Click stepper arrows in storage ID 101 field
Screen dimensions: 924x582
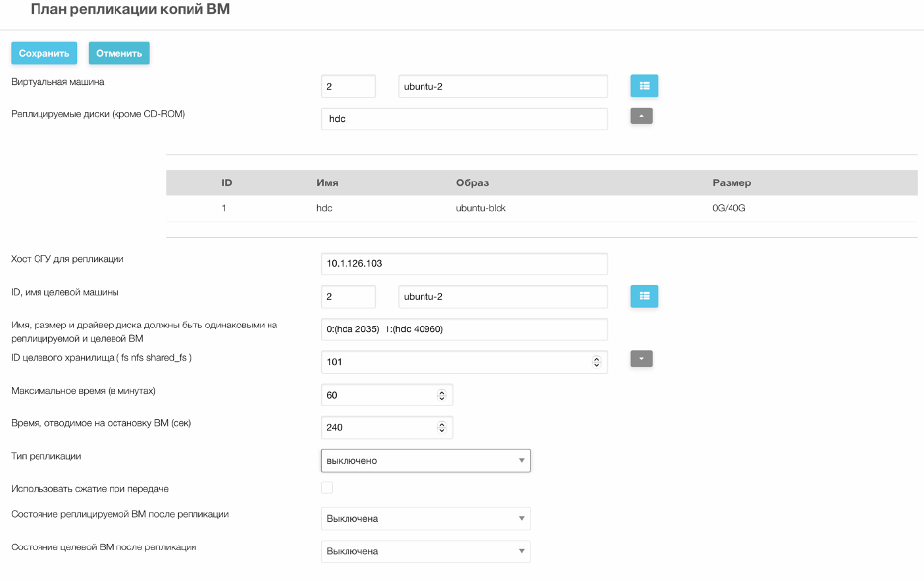596,362
